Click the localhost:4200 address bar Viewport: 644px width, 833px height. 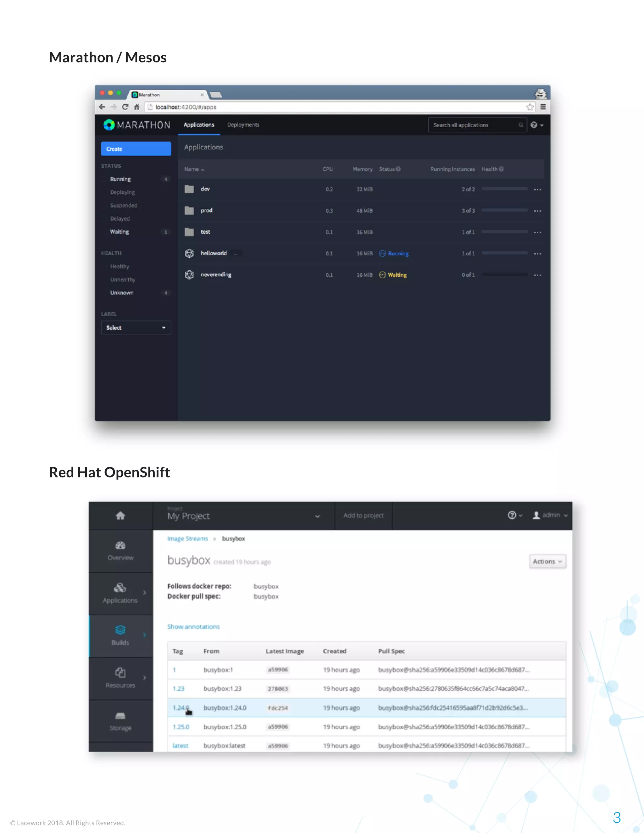[x=340, y=107]
